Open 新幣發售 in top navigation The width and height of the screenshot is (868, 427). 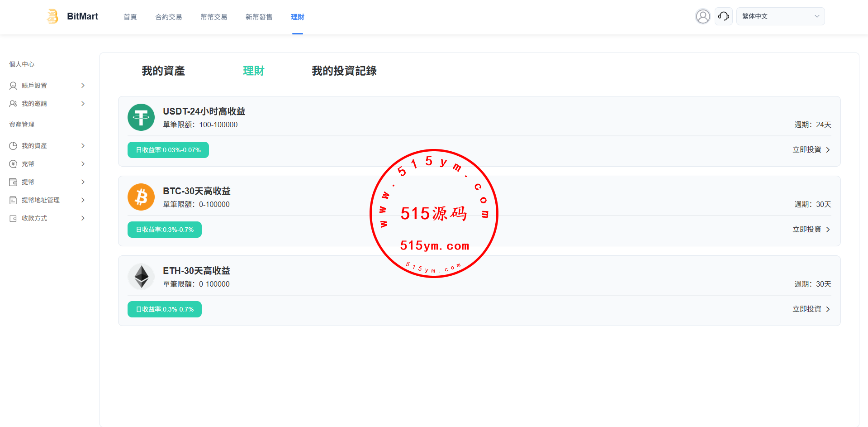[x=259, y=17]
